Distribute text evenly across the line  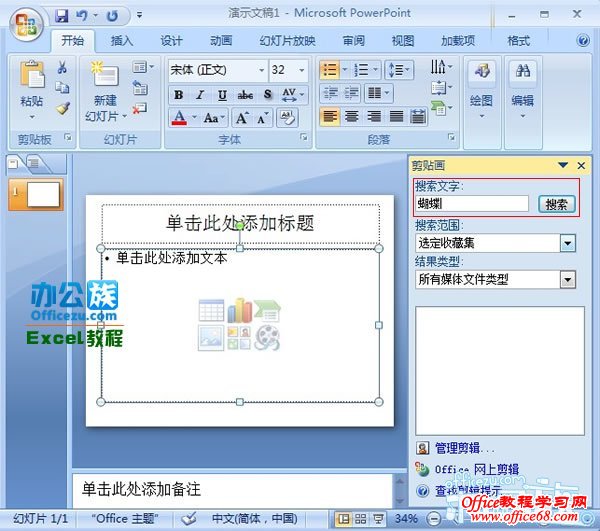(x=417, y=116)
